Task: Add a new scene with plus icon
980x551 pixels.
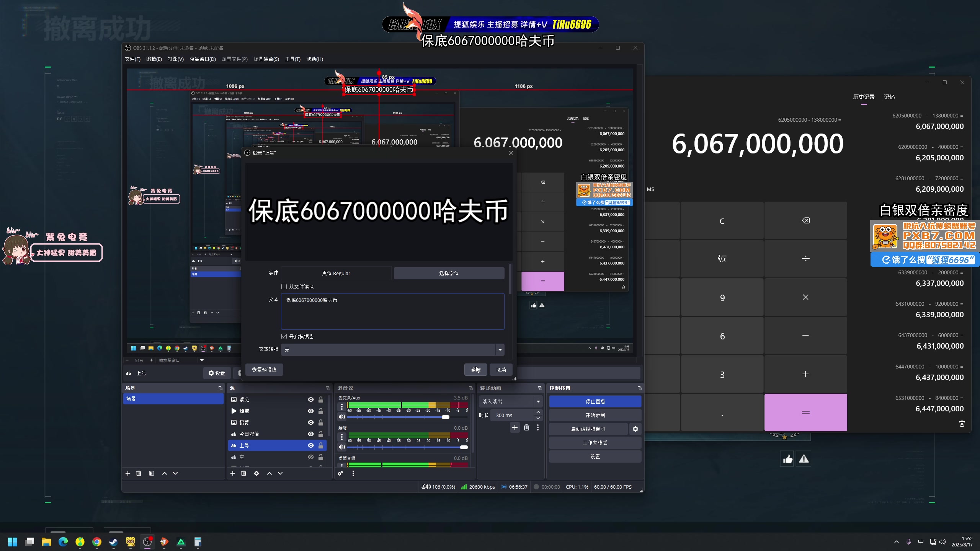Action: click(128, 473)
